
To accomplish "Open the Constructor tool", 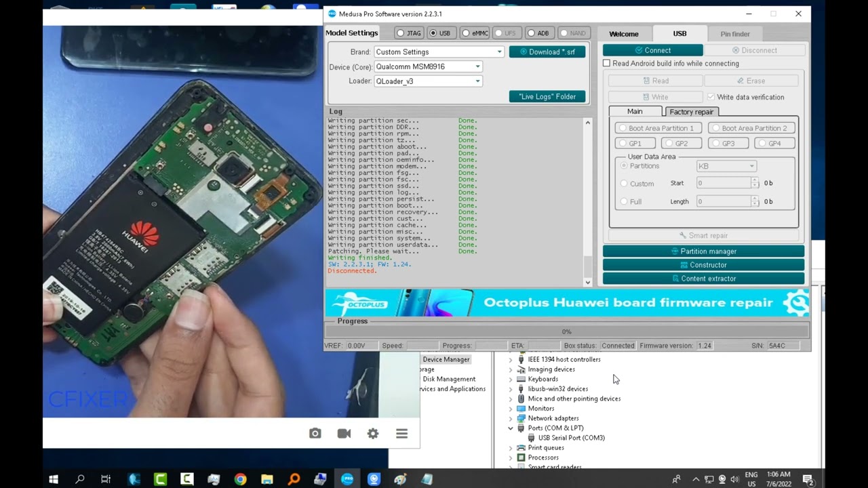I will 703,264.
